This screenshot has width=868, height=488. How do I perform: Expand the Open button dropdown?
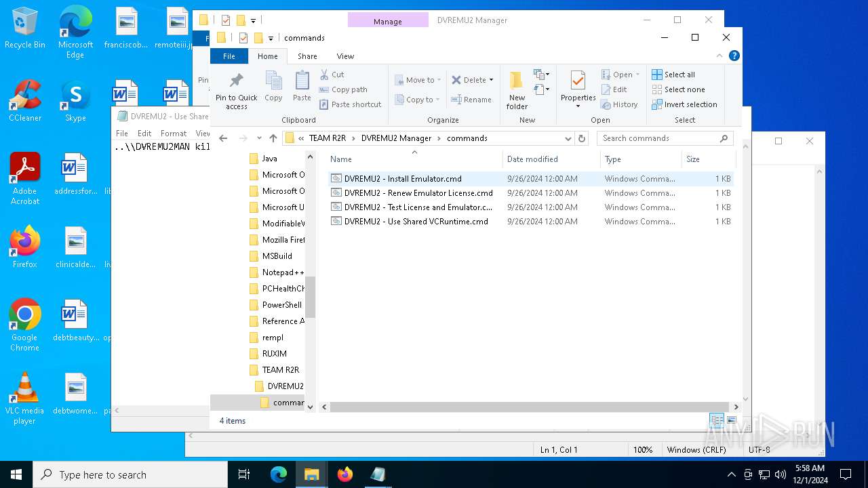tap(637, 75)
